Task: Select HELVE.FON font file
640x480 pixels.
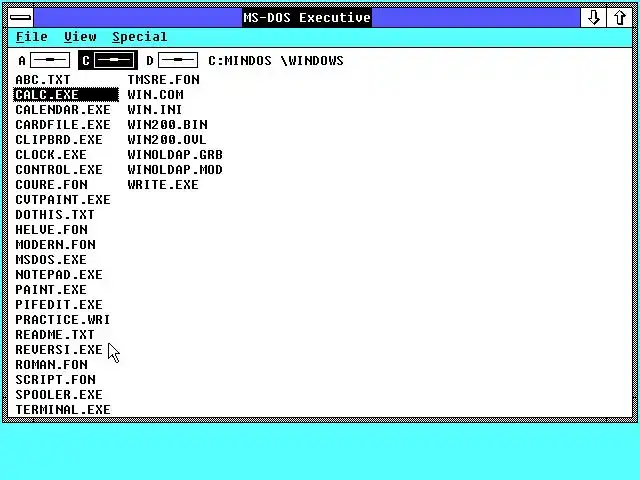Action: pyautogui.click(x=51, y=229)
